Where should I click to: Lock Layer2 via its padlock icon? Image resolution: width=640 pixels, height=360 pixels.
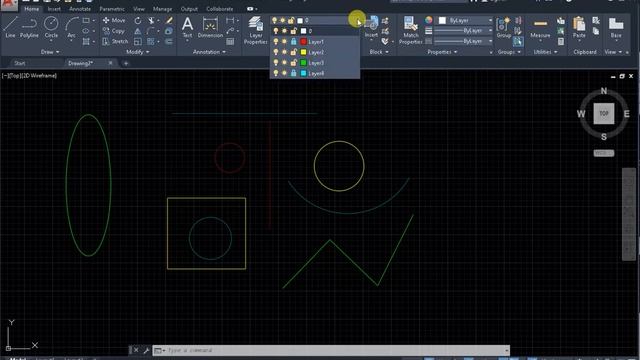(x=293, y=52)
